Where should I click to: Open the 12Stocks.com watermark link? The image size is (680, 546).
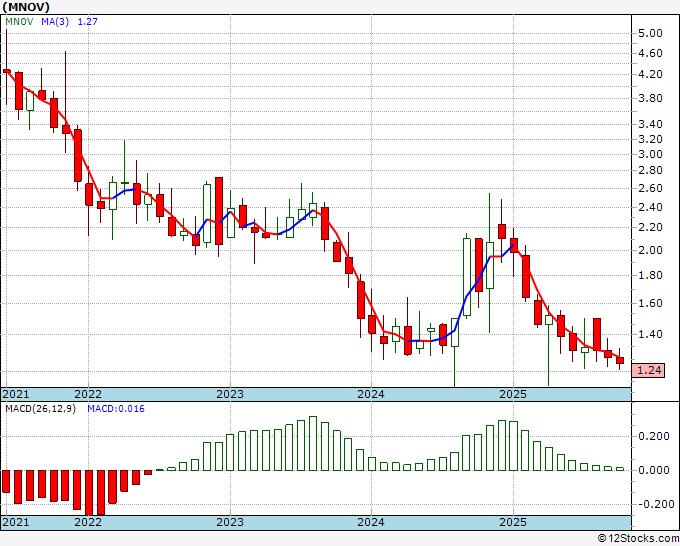638,539
